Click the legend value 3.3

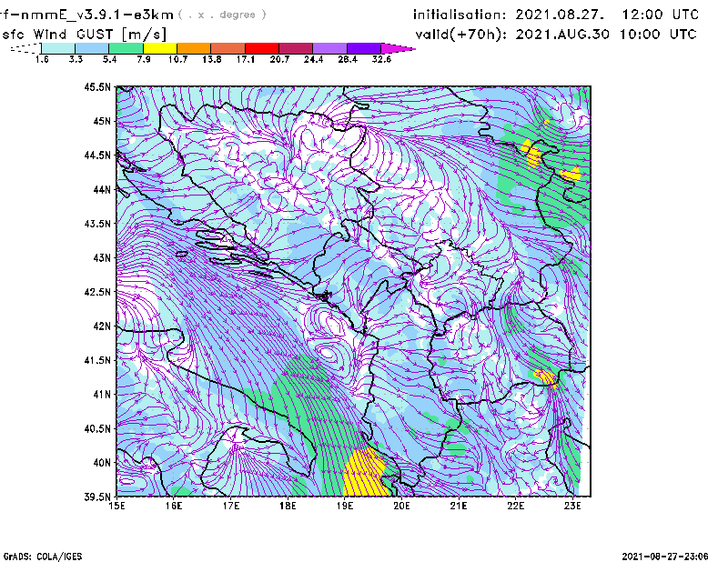(76, 59)
